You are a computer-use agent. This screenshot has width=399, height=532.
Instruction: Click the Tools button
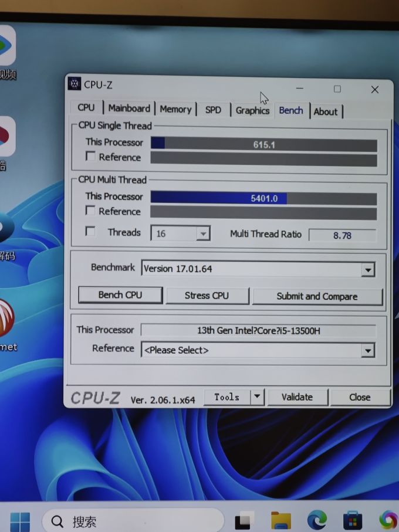point(227,397)
